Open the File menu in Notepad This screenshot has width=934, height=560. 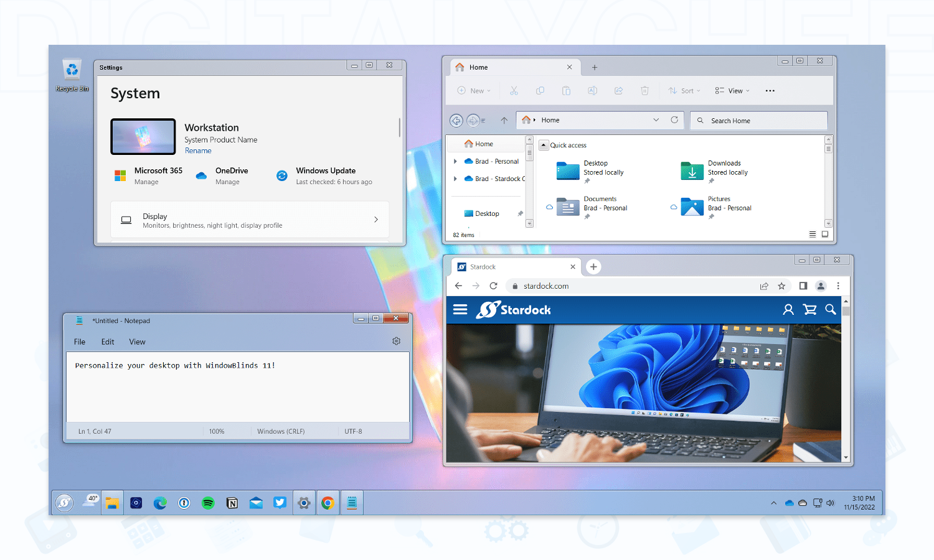tap(80, 342)
